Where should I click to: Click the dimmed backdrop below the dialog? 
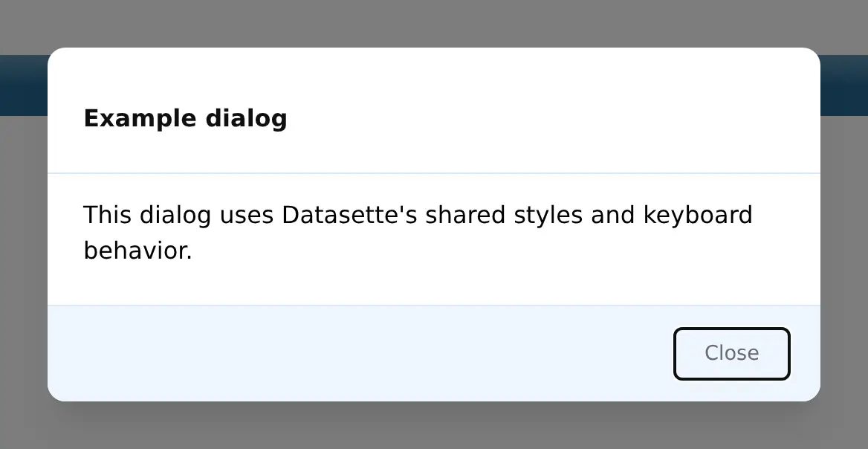434,425
